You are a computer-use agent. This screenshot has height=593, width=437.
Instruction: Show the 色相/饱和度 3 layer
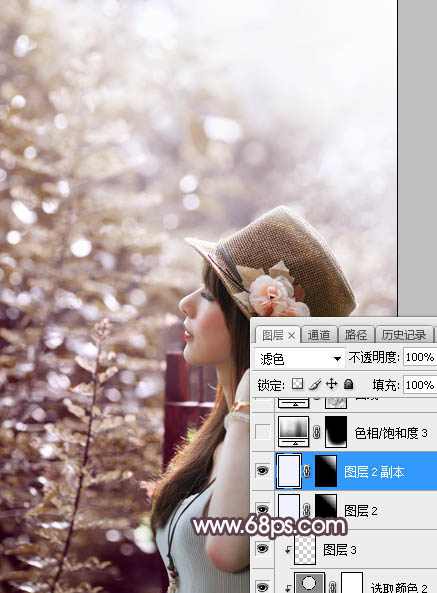tap(262, 432)
